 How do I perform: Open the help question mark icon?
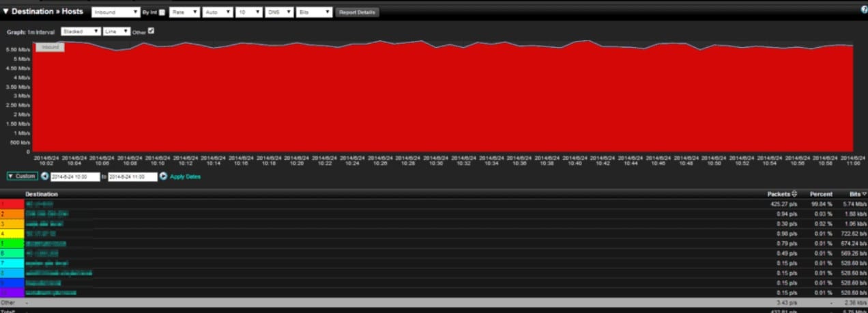pos(864,10)
